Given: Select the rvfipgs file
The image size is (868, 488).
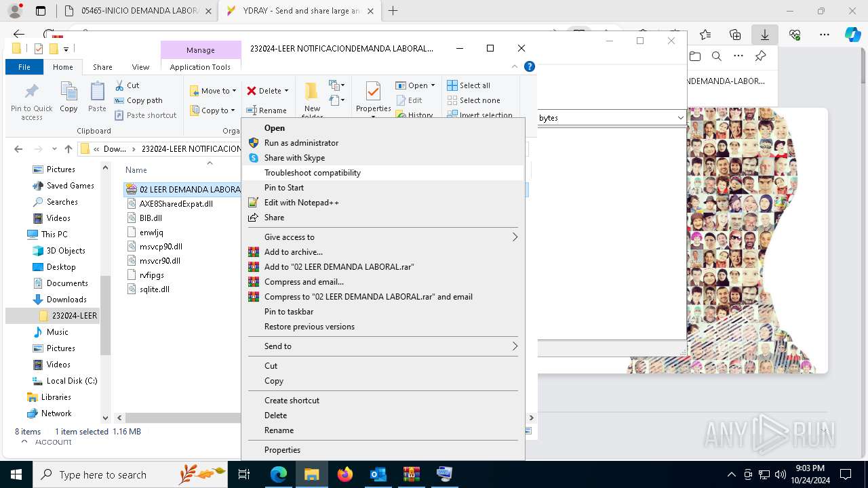Looking at the screenshot, I should (152, 275).
